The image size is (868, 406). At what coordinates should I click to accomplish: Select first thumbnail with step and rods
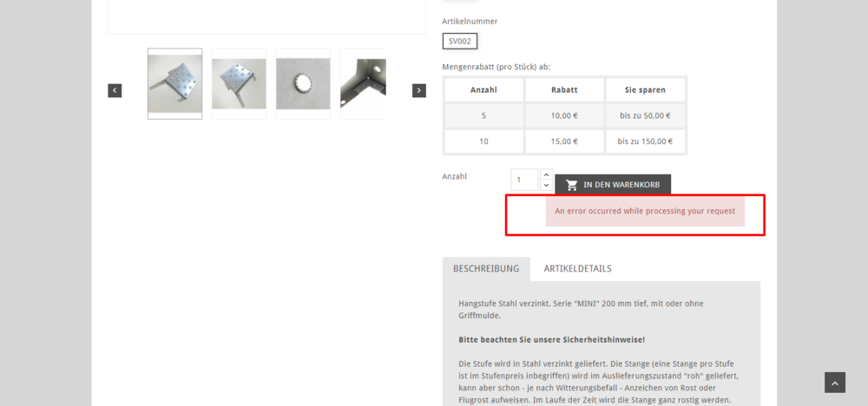coord(175,83)
